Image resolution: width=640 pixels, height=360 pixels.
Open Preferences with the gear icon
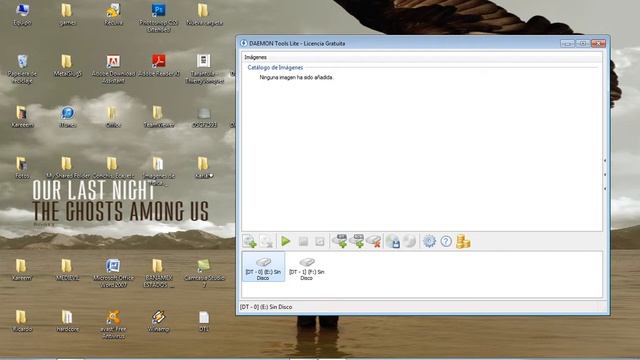click(x=429, y=241)
